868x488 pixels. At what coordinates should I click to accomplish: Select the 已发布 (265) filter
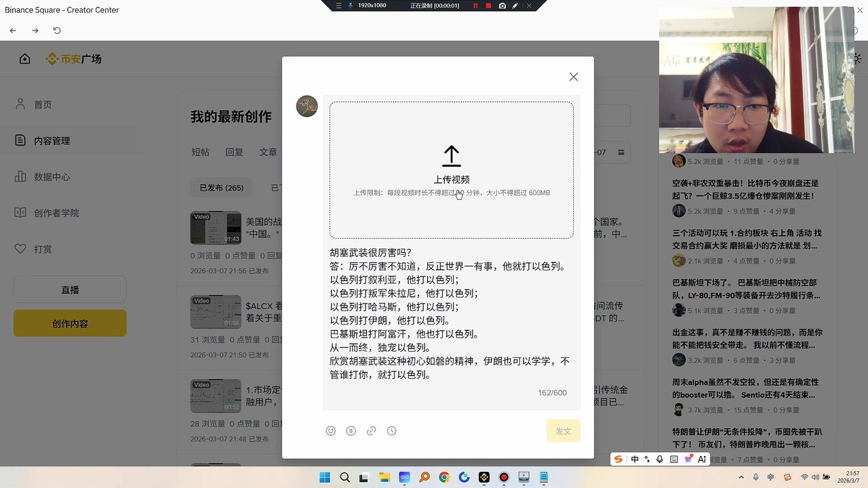pos(221,188)
